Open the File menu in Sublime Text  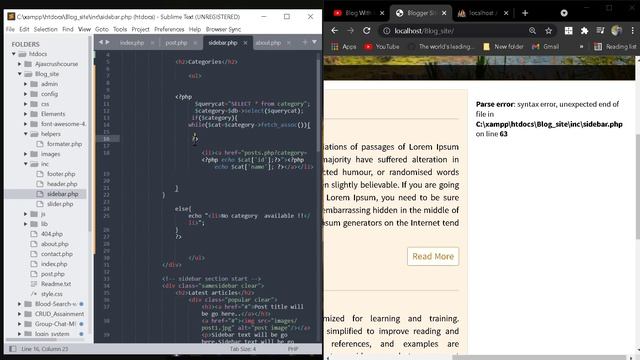click(10, 29)
